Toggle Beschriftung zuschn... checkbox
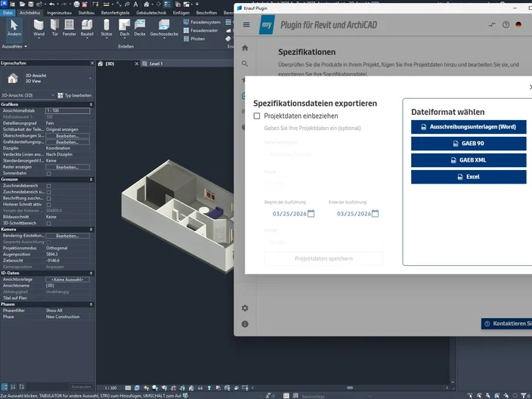This screenshot has width=532, height=399. (x=49, y=199)
